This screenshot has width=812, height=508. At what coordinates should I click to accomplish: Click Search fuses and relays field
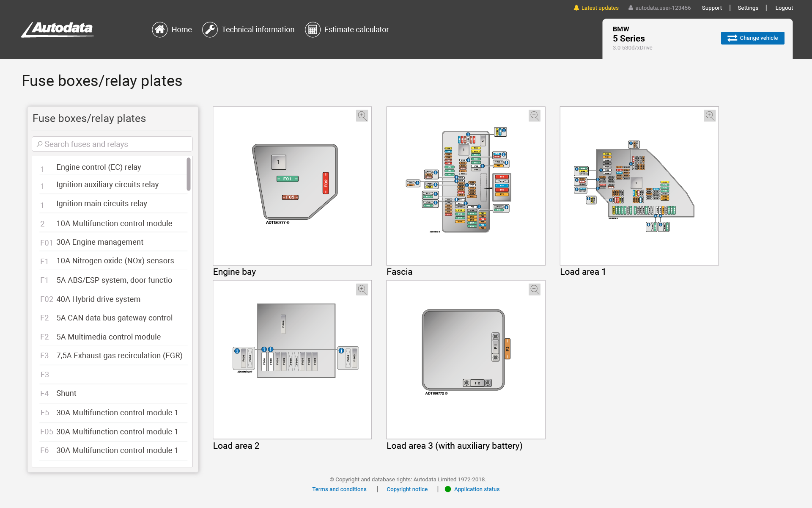pos(112,144)
